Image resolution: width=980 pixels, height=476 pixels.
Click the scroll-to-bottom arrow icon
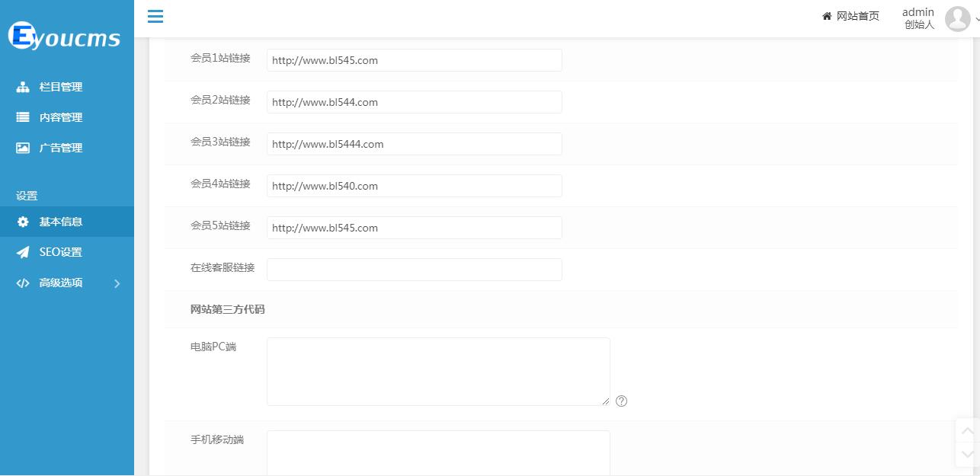967,454
